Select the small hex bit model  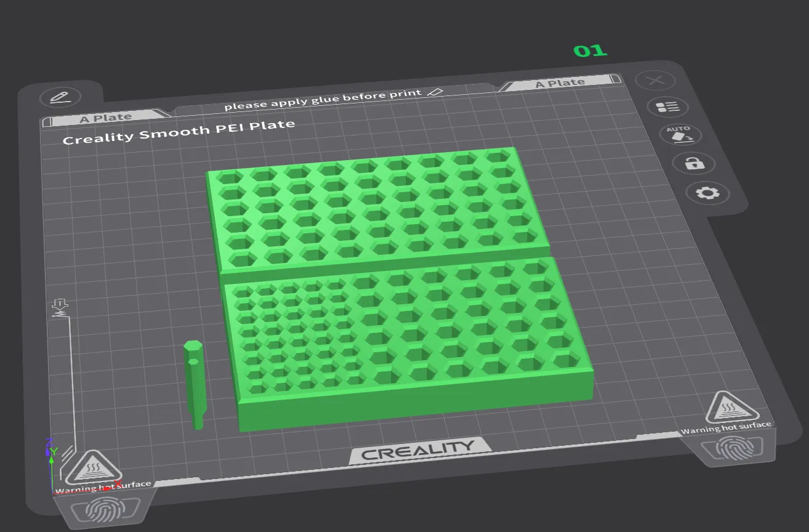pyautogui.click(x=195, y=382)
